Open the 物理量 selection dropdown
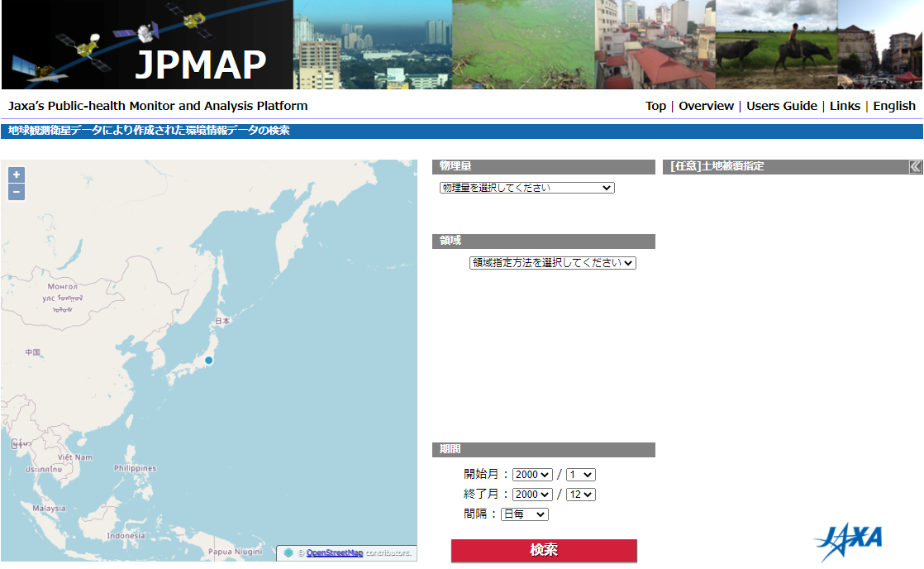 (526, 187)
